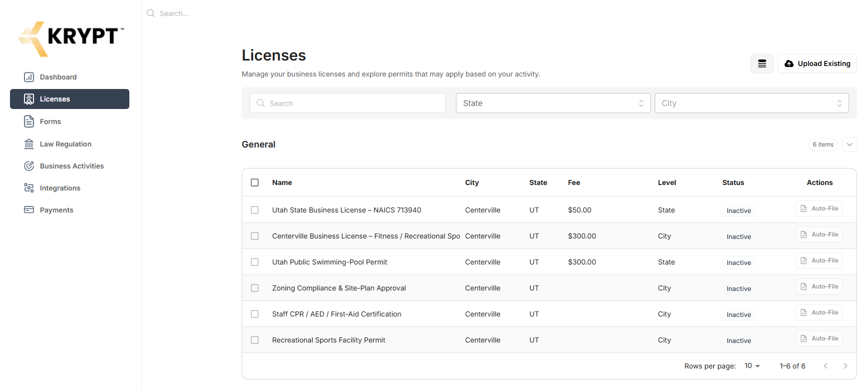Focus the licenses Search input field
The height and width of the screenshot is (390, 868).
[348, 103]
